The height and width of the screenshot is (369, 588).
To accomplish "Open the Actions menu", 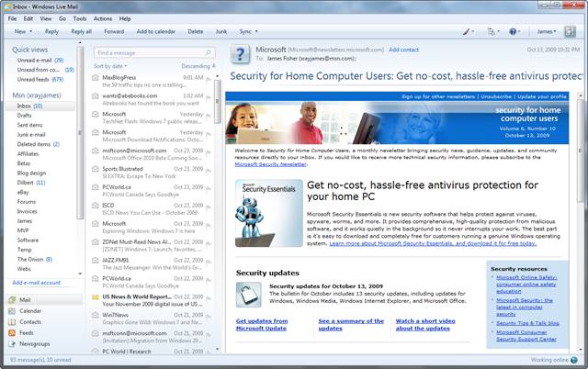I will point(103,18).
